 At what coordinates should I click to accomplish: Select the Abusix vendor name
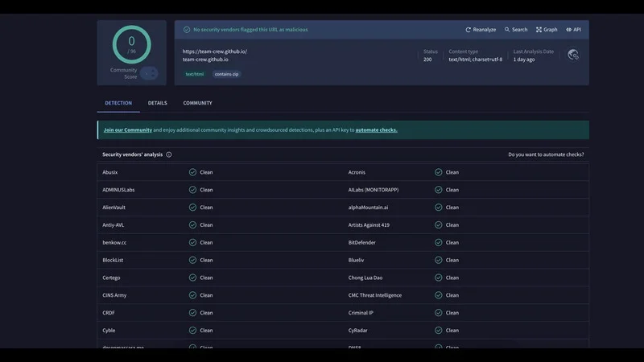110,172
